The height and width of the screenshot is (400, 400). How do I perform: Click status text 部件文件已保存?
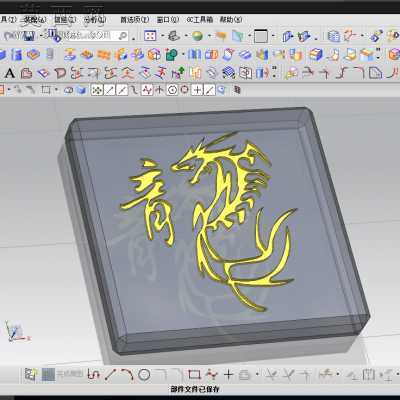(x=195, y=389)
